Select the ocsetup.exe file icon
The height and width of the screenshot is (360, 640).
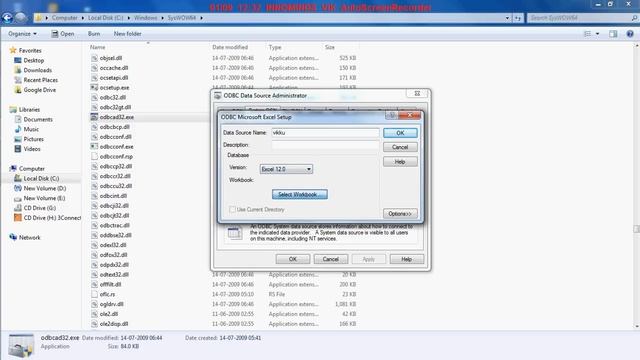[94, 87]
